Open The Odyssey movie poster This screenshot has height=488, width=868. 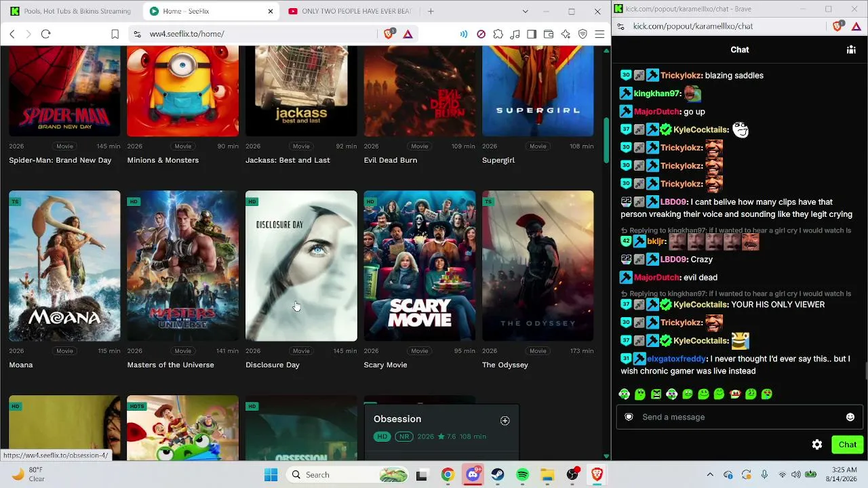pyautogui.click(x=538, y=266)
